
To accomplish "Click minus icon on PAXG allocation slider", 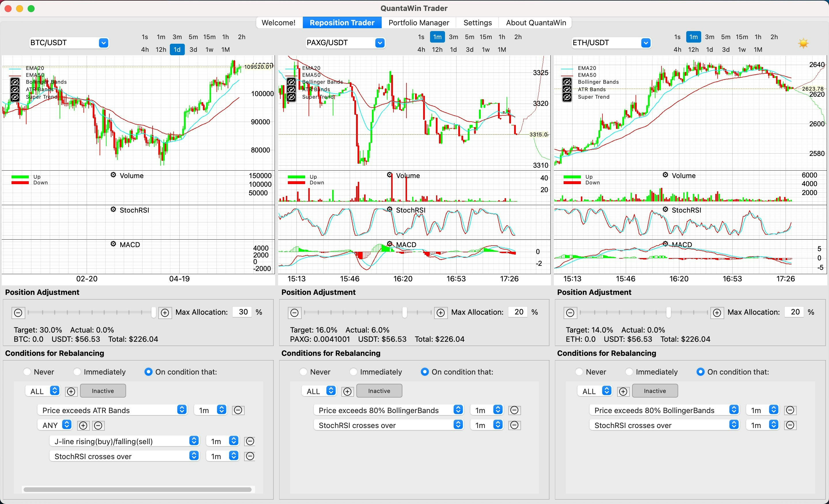I will click(x=294, y=313).
